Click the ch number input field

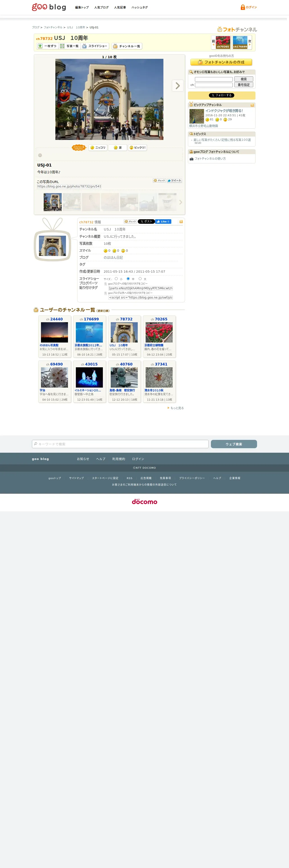(214, 85)
